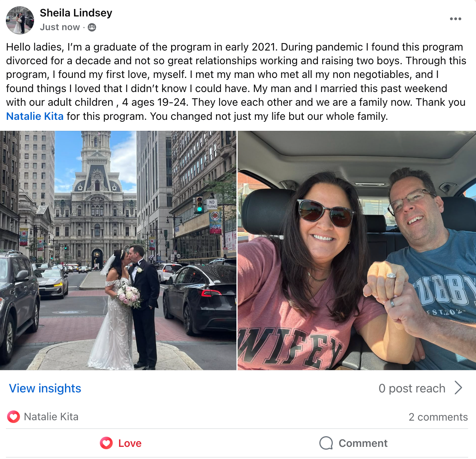This screenshot has width=476, height=459.
Task: Click Sheila Lindsey's profile picture
Action: click(x=20, y=20)
